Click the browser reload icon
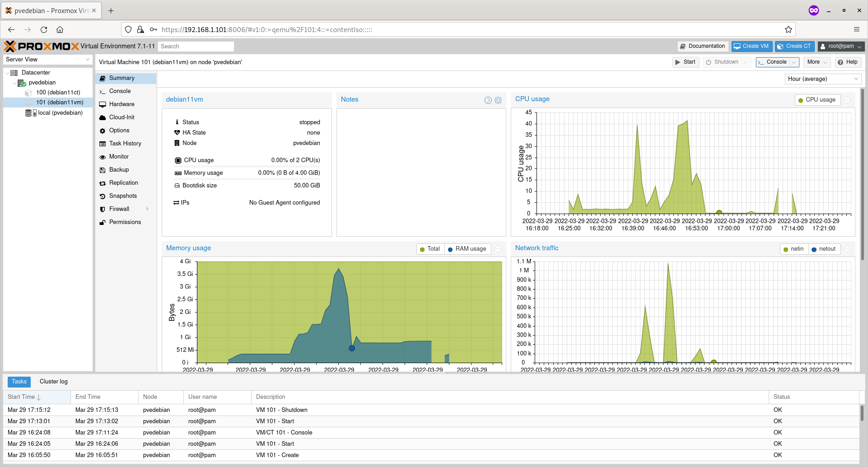Image resolution: width=868 pixels, height=467 pixels. click(44, 30)
